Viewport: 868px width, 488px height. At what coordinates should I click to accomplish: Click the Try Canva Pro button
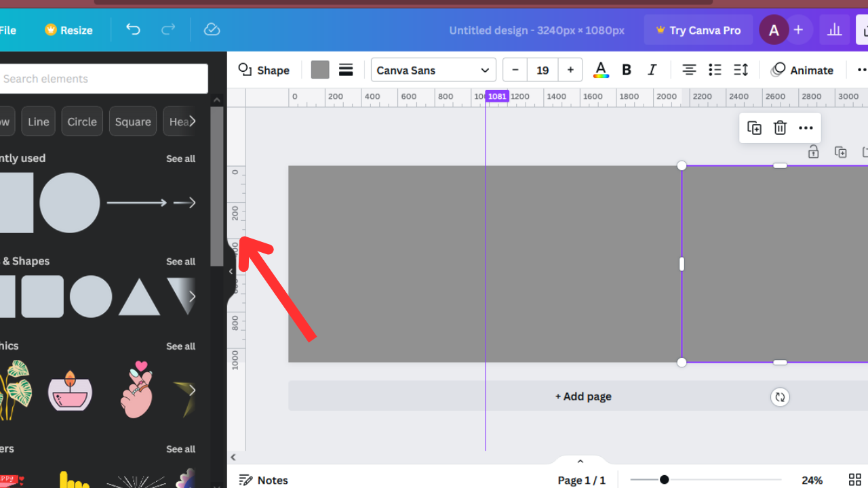tap(698, 30)
